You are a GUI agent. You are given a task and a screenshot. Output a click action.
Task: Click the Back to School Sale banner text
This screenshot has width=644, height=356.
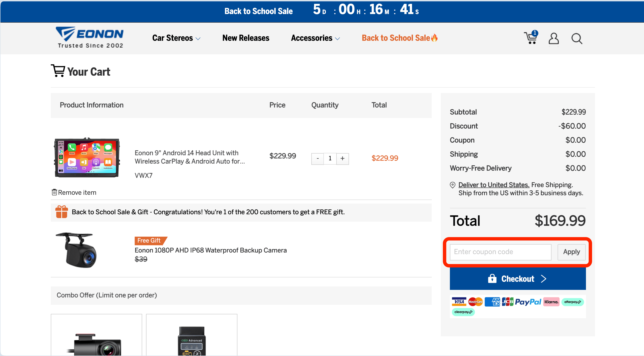[259, 11]
